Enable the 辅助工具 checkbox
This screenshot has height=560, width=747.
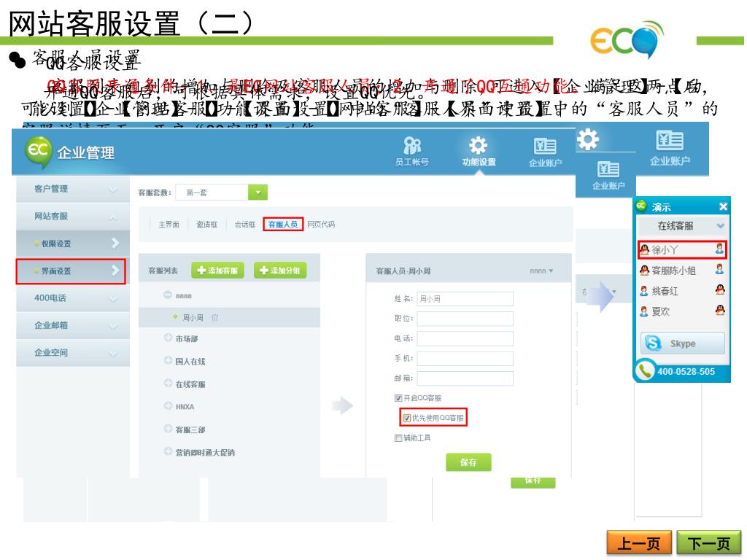point(398,438)
